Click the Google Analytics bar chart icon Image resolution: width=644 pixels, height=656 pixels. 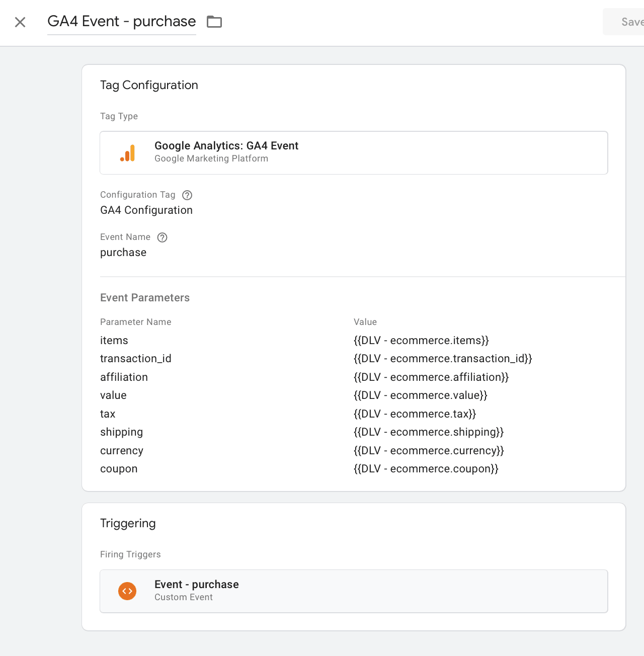[128, 153]
